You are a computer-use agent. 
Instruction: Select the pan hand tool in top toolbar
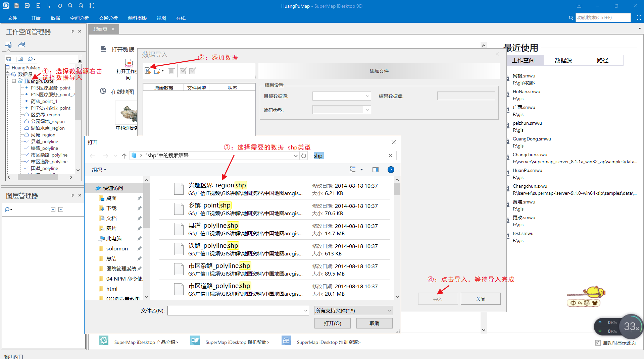[x=60, y=5]
